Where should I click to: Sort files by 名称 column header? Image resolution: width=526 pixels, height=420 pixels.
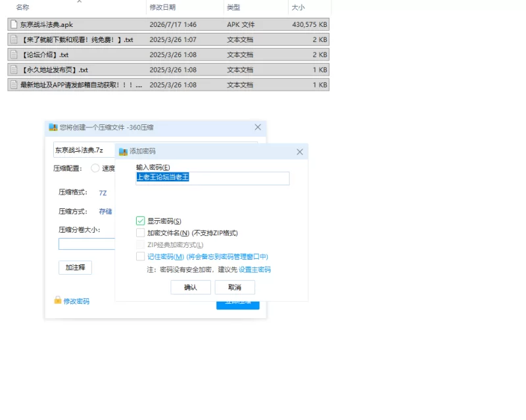point(22,7)
